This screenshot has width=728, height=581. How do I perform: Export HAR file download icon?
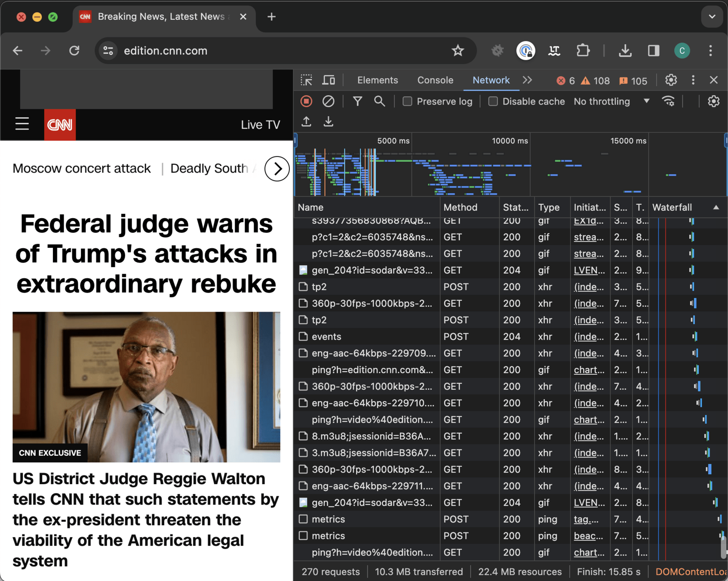point(328,122)
